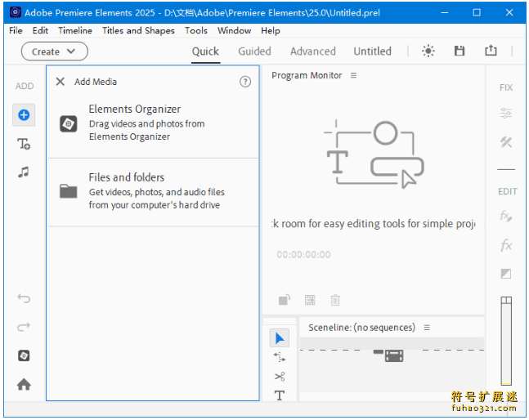Screen dimensions: 529x420
Task: Click the Undo arrow icon
Action: click(24, 298)
